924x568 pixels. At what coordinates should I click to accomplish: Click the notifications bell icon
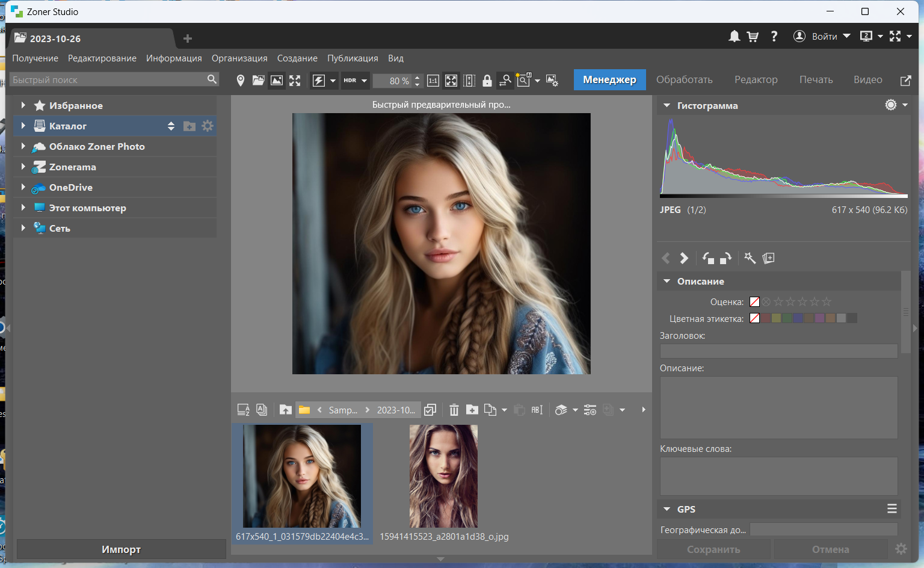(734, 37)
